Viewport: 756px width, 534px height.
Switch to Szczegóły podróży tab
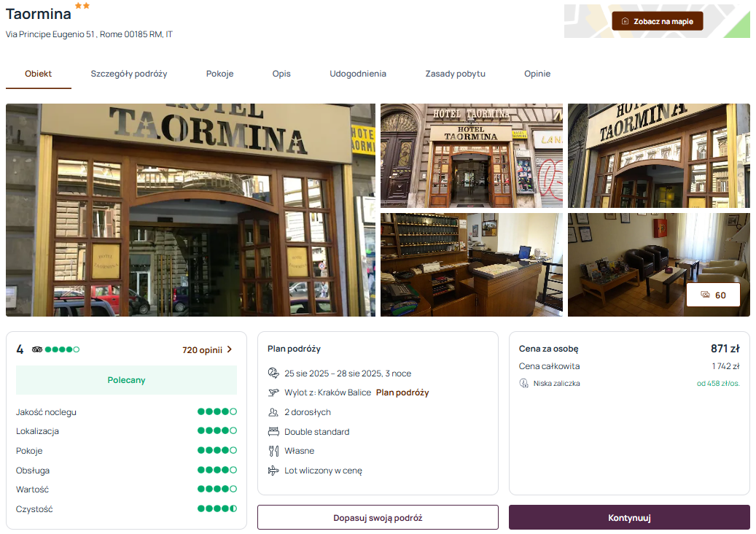click(x=129, y=74)
